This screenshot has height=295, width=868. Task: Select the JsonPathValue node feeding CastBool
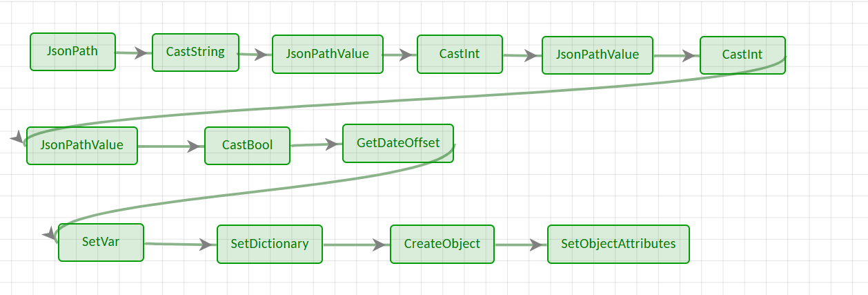82,146
